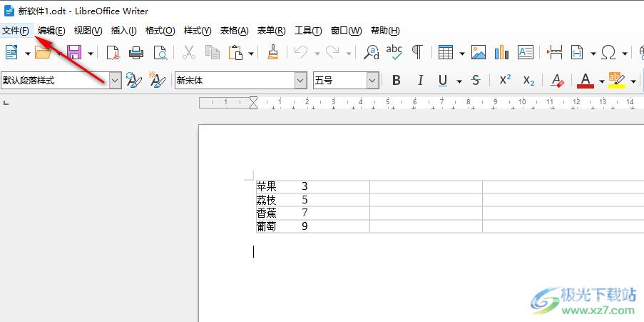Expand the Redo history dropdown arrow
Screen dimensions: 644x322
click(348, 54)
